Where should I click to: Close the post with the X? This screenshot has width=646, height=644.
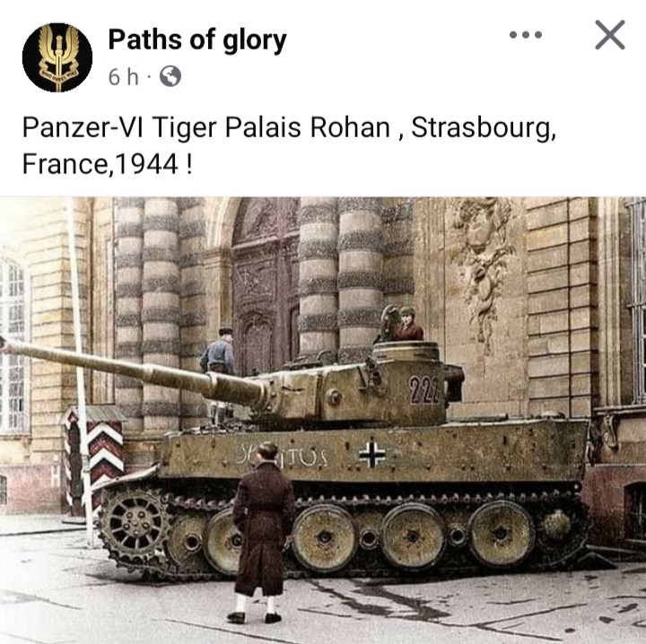pos(610,35)
